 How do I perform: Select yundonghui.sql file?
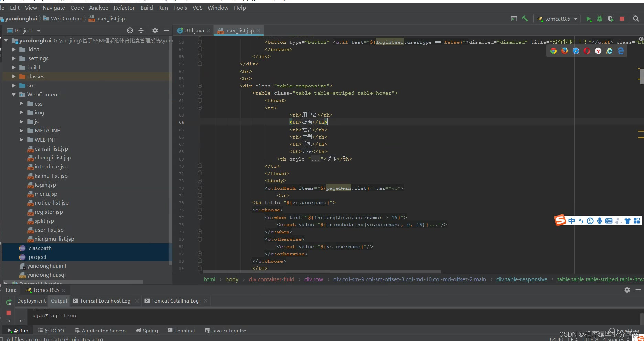[x=46, y=275]
